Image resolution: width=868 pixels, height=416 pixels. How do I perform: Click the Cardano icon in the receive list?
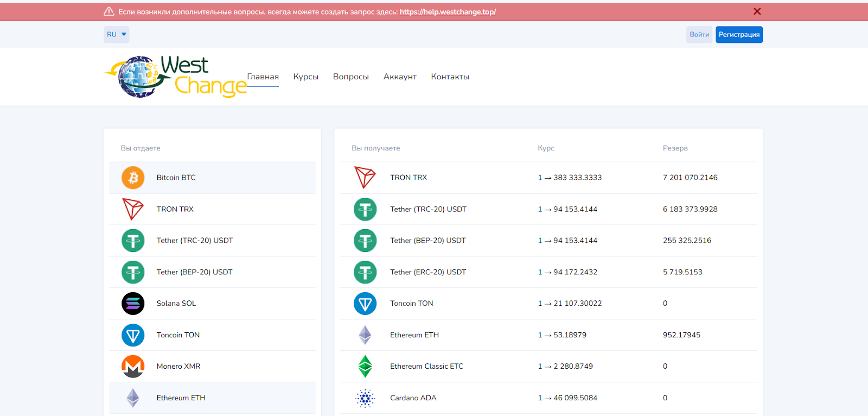tap(365, 398)
